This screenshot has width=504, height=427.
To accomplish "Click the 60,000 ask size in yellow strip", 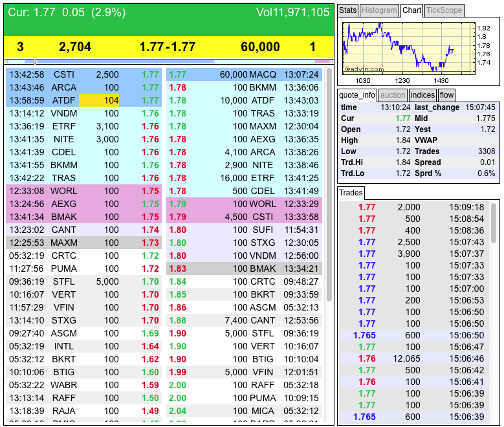I will [260, 47].
